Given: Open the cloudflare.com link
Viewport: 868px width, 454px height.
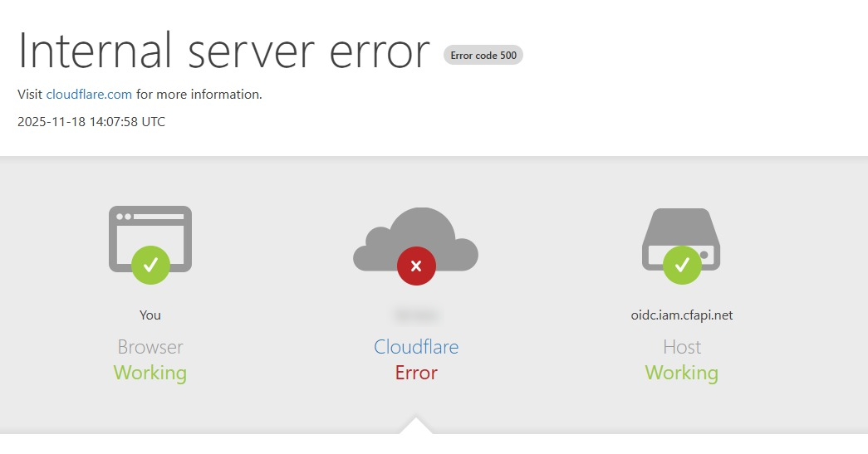Looking at the screenshot, I should (x=89, y=95).
